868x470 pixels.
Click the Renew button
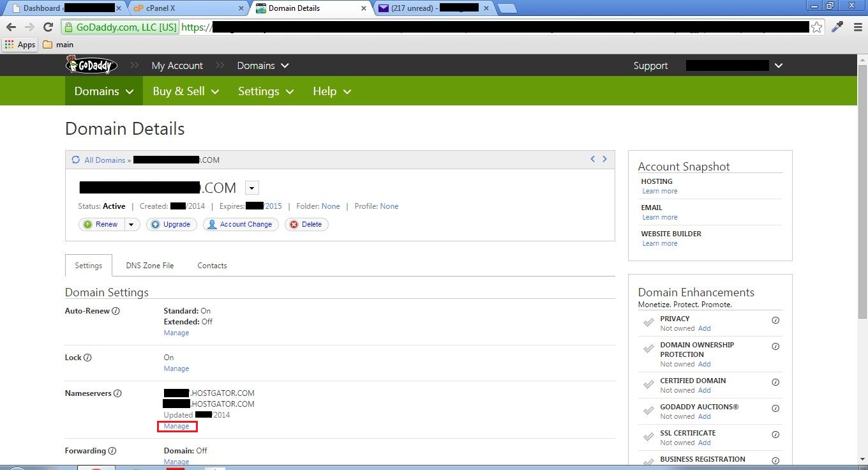pyautogui.click(x=102, y=224)
